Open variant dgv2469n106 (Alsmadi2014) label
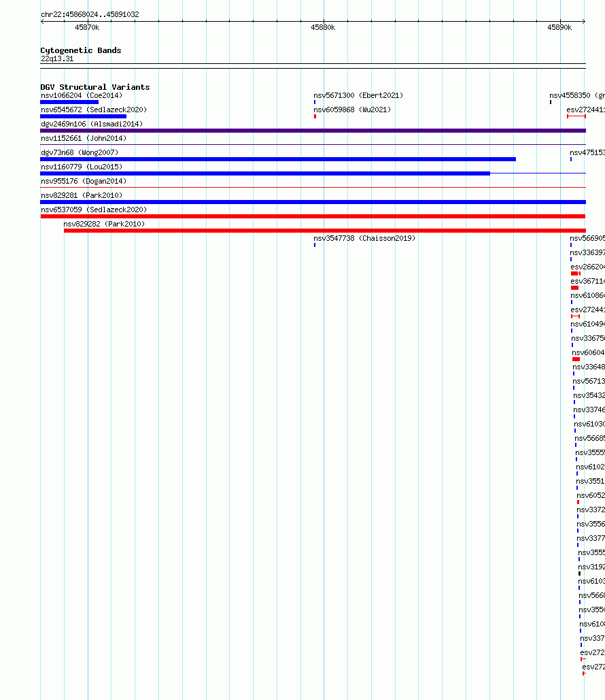 tap(92, 124)
